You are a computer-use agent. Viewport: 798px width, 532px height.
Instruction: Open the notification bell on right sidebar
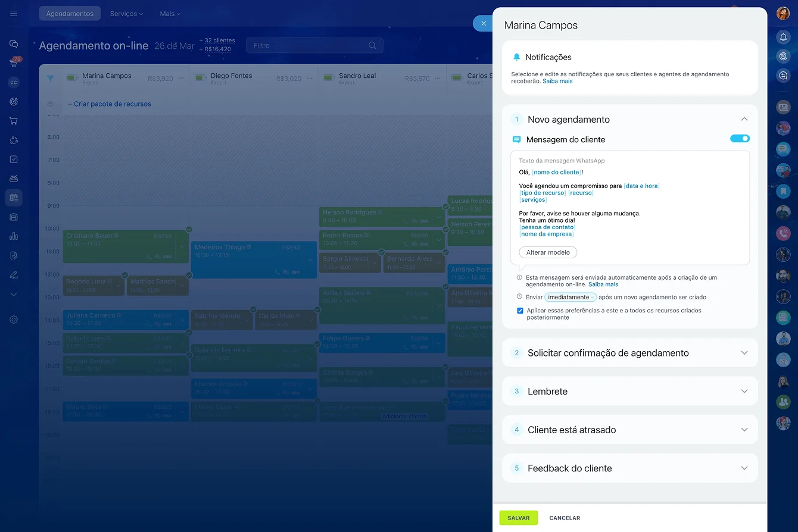tap(783, 37)
